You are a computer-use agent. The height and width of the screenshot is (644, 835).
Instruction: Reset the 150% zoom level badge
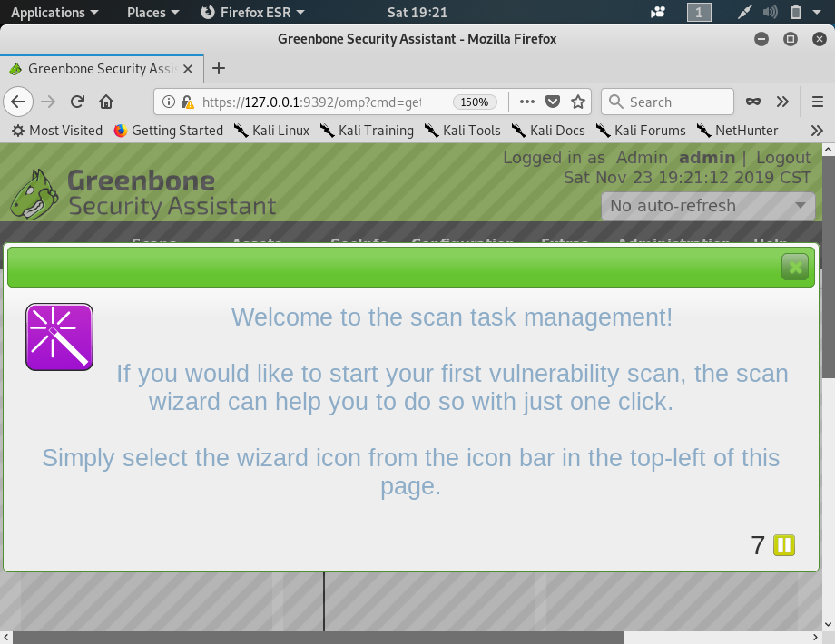[475, 102]
